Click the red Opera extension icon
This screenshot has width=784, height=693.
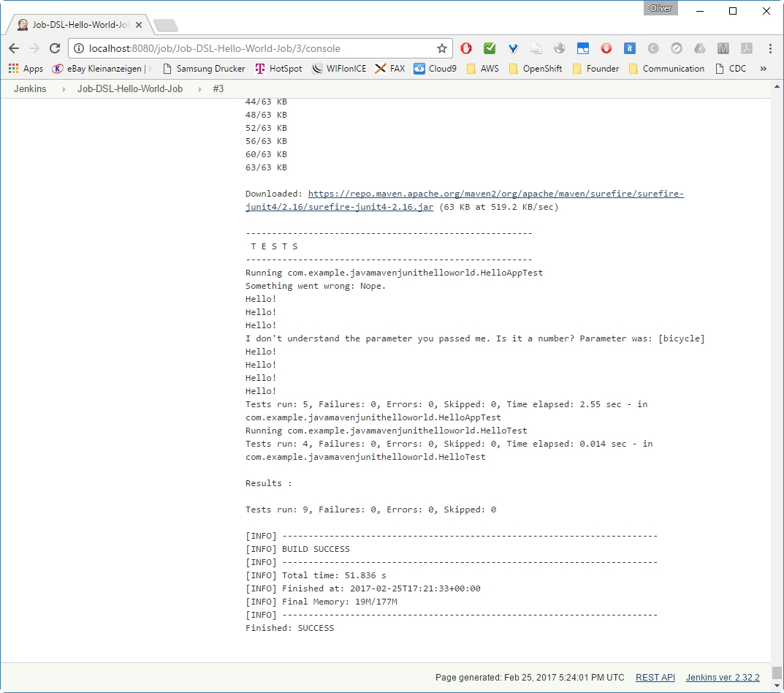point(466,48)
